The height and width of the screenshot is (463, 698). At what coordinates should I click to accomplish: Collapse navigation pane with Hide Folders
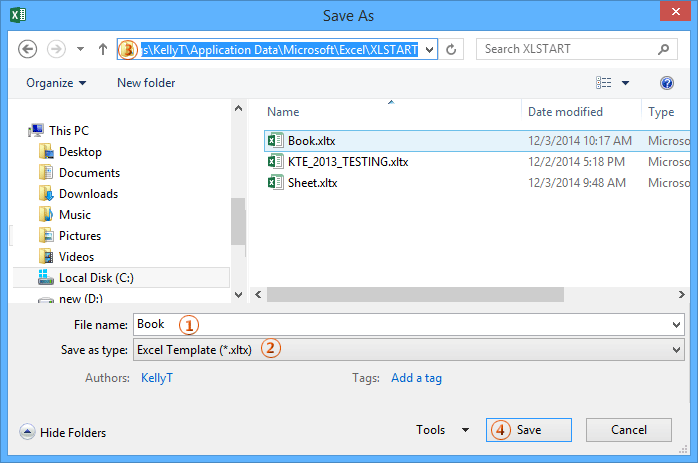pyautogui.click(x=63, y=433)
